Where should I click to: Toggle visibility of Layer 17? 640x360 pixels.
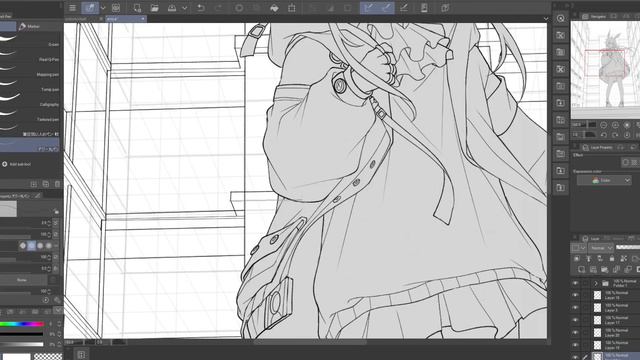point(575,320)
